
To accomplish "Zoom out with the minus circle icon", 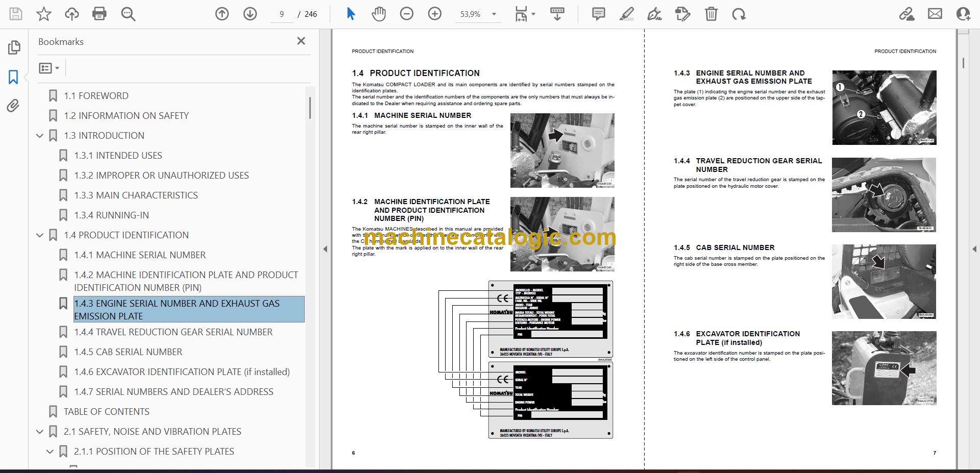I will [407, 14].
